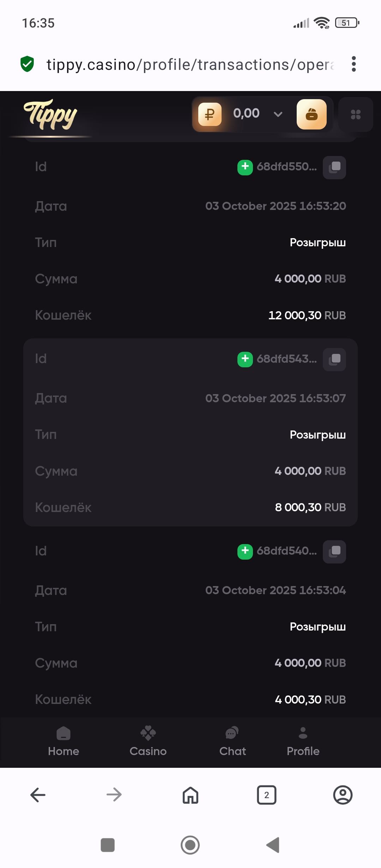Copy transaction ID 68dfd550
The height and width of the screenshot is (868, 381).
[x=334, y=167]
